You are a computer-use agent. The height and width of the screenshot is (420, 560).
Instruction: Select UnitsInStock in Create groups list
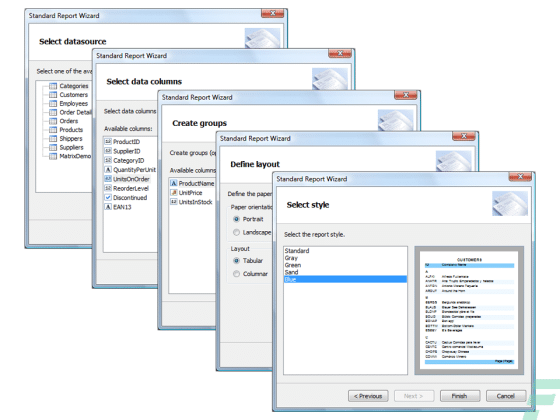pyautogui.click(x=195, y=202)
